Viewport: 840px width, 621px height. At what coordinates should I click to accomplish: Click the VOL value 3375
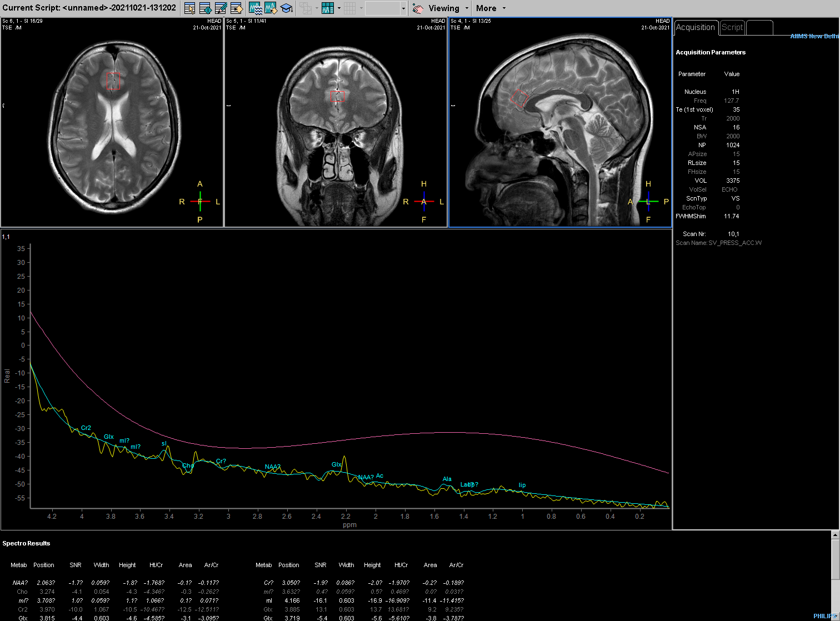733,181
